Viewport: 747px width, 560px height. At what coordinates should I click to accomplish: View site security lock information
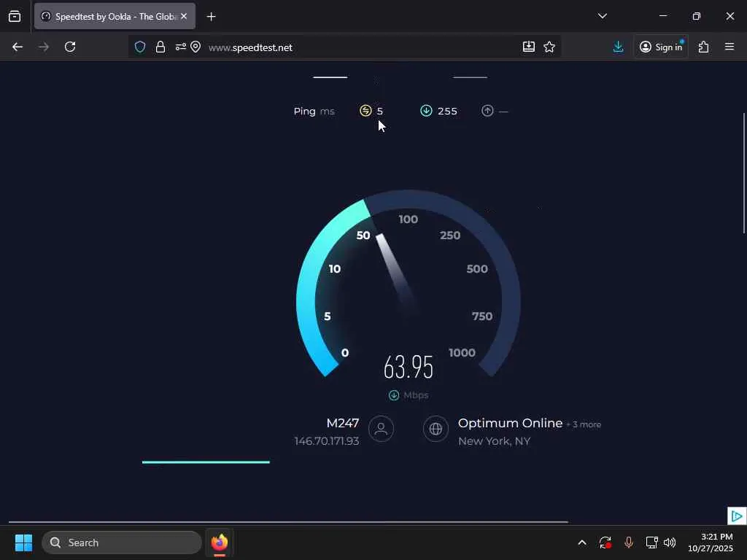160,47
